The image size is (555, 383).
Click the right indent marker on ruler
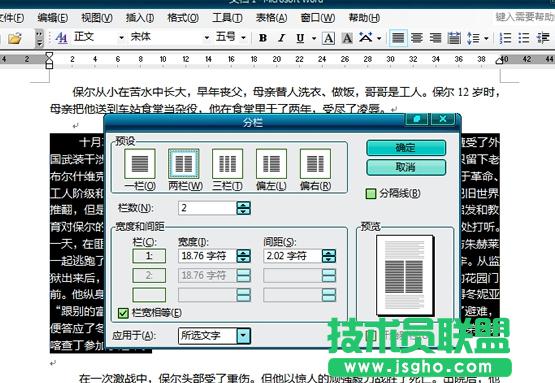click(499, 61)
